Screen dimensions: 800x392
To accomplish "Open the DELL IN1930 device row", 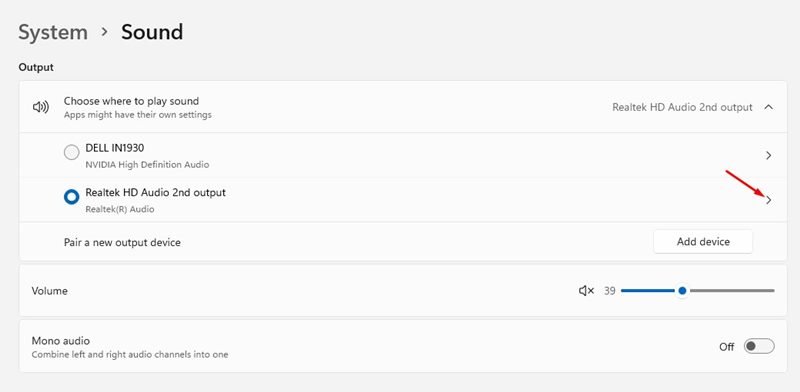I will pos(403,155).
